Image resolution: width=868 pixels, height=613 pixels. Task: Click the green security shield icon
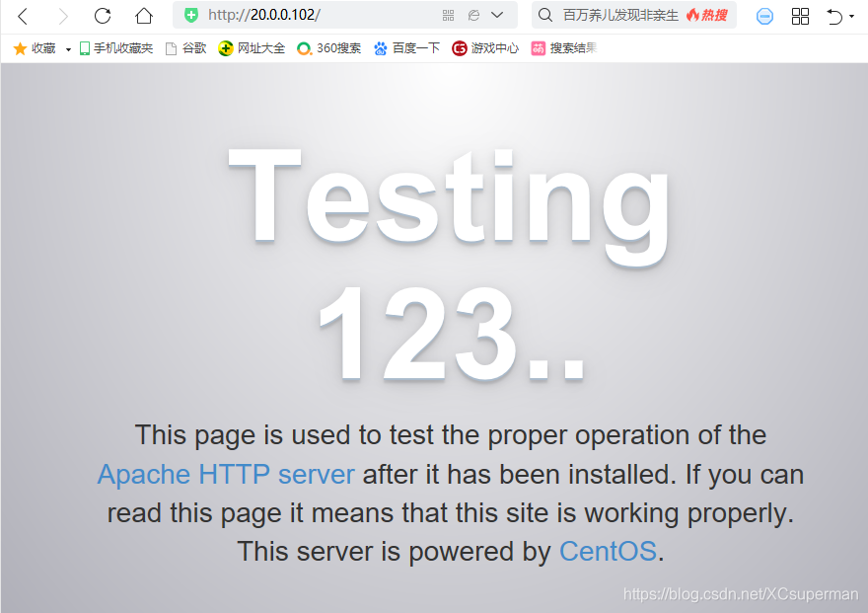click(191, 15)
